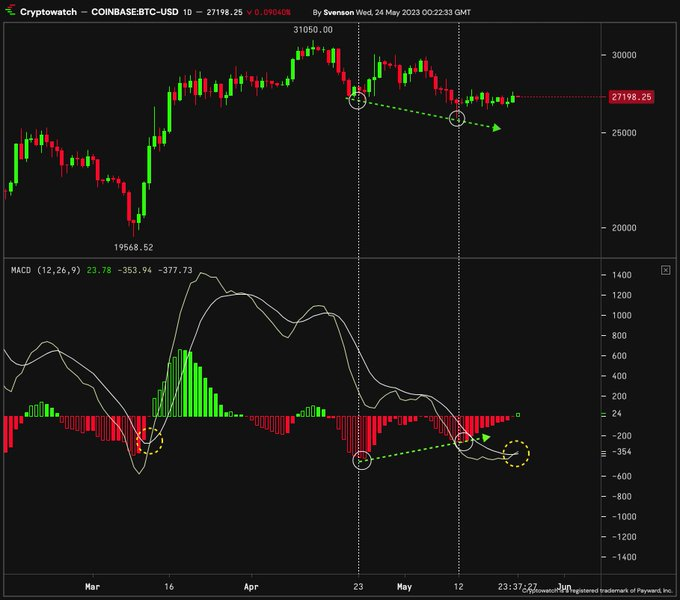The width and height of the screenshot is (680, 600).
Task: Click the Mar date axis label
Action: (92, 587)
